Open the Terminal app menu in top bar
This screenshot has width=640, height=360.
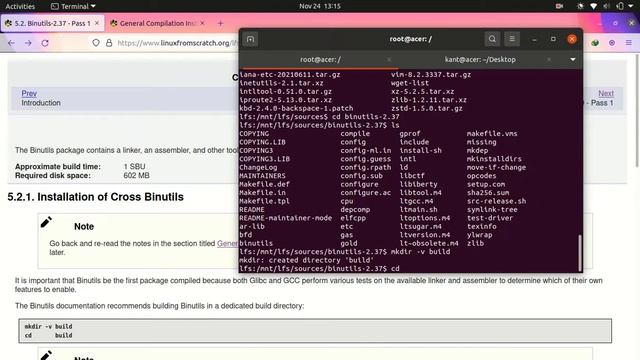tap(73, 6)
